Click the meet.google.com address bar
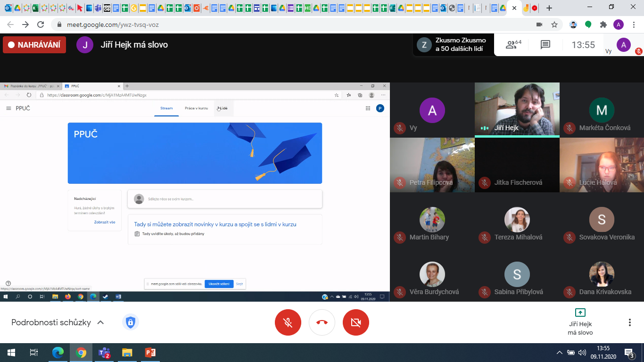This screenshot has height=362, width=644. click(x=283, y=25)
